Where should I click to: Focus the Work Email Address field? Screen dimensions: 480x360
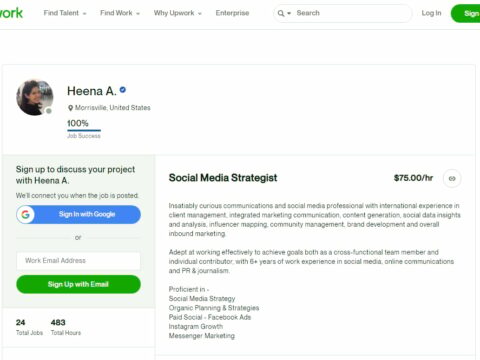pyautogui.click(x=78, y=261)
